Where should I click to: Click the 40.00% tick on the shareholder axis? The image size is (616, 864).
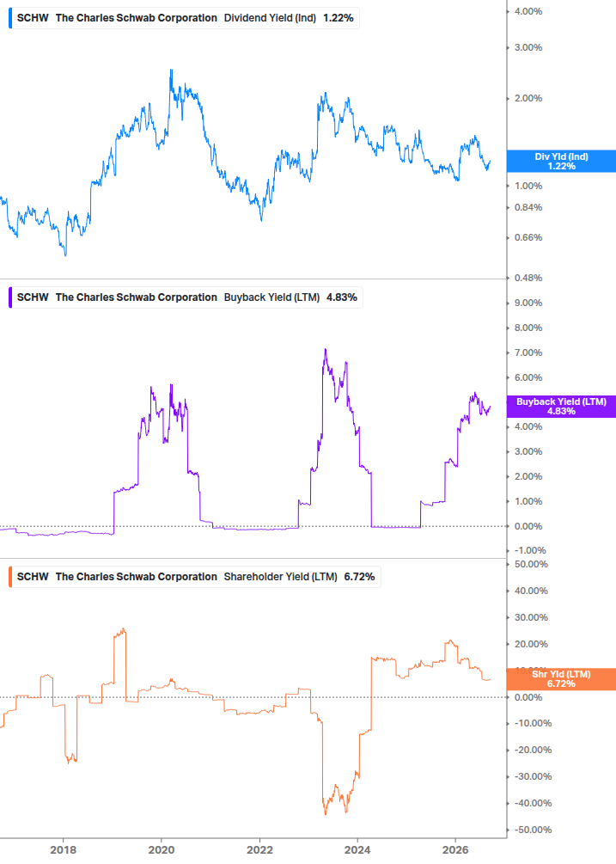pyautogui.click(x=531, y=591)
